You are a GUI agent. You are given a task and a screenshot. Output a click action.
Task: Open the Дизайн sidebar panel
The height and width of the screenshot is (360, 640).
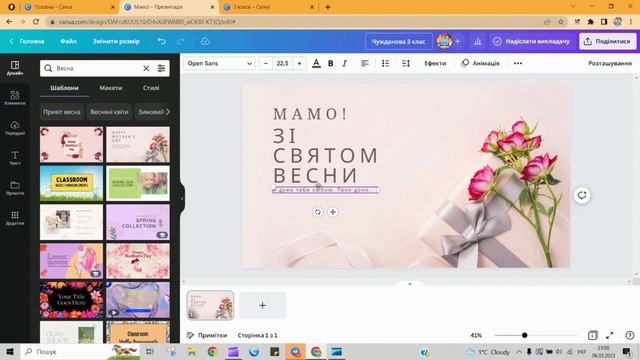click(x=15, y=68)
